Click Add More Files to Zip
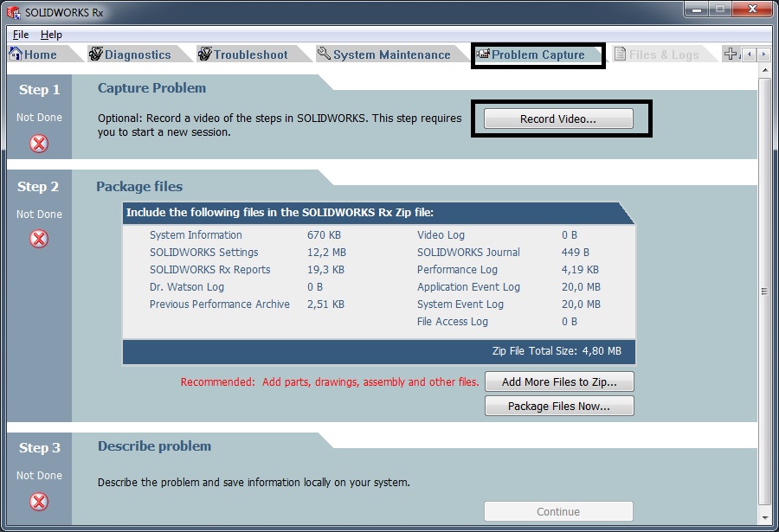 click(x=558, y=381)
